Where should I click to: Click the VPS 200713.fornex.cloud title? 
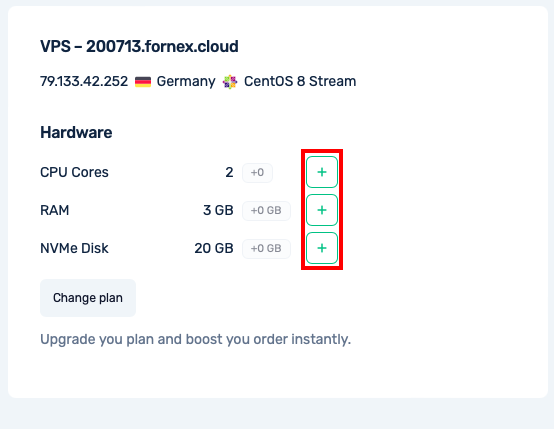(x=139, y=46)
